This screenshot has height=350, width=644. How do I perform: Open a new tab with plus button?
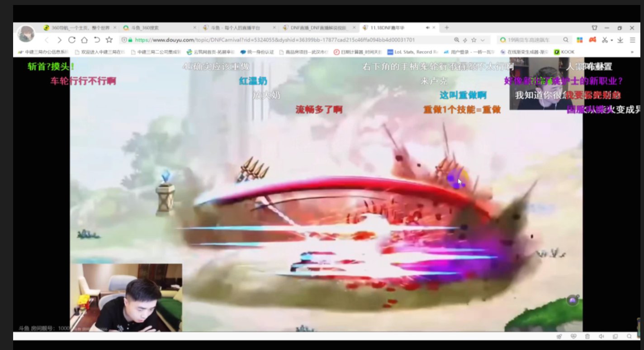[446, 28]
